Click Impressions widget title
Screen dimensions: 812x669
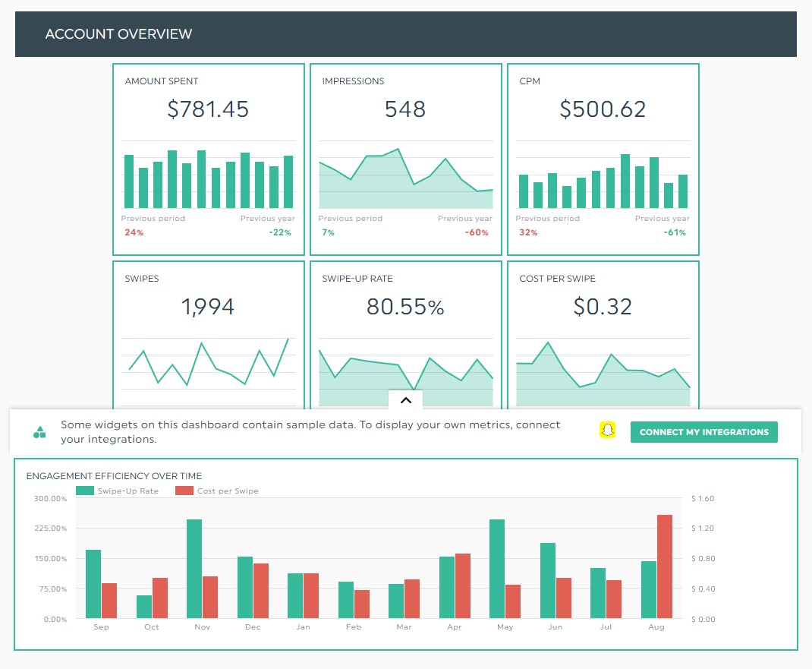(353, 81)
